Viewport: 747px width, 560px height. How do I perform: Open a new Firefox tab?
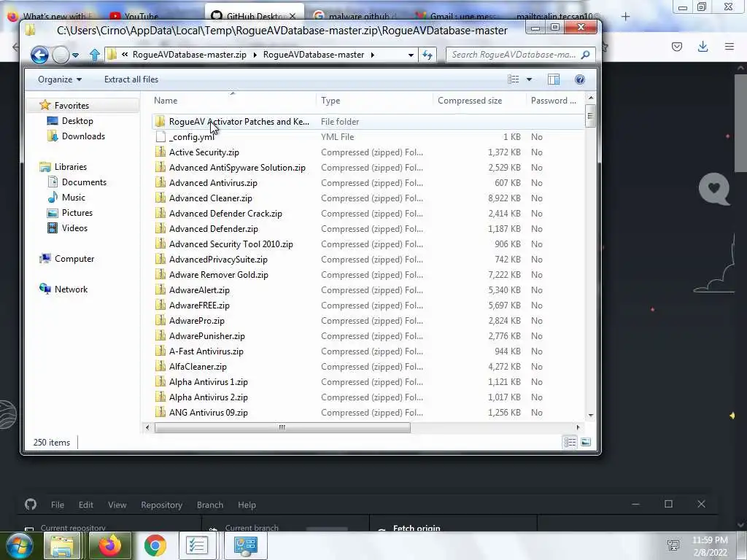coord(625,17)
